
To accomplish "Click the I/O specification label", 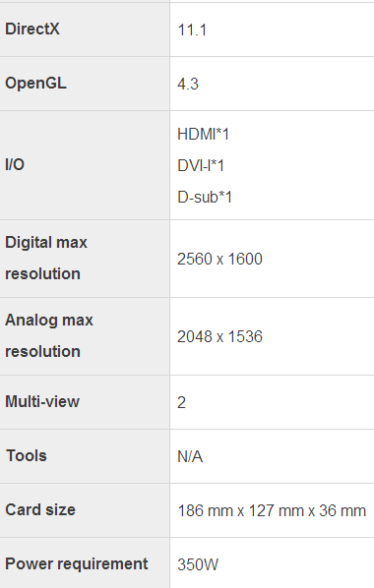I will point(15,164).
